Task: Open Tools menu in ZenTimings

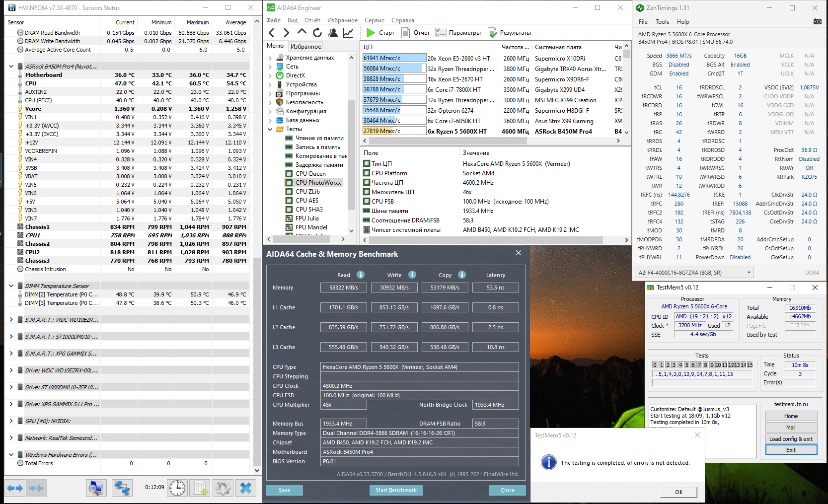Action: click(x=662, y=22)
